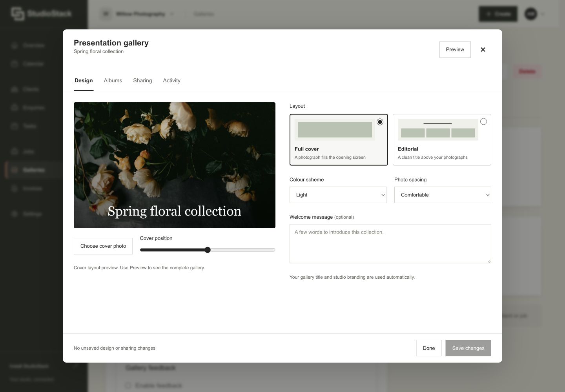Close the Presentation gallery dialog
565x392 pixels.
pyautogui.click(x=483, y=49)
